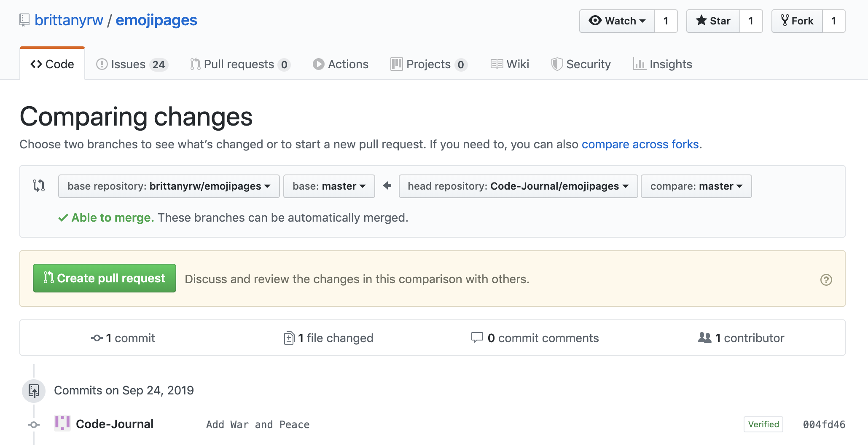Click the 'compare across forks' link
This screenshot has height=445, width=868.
pos(640,144)
